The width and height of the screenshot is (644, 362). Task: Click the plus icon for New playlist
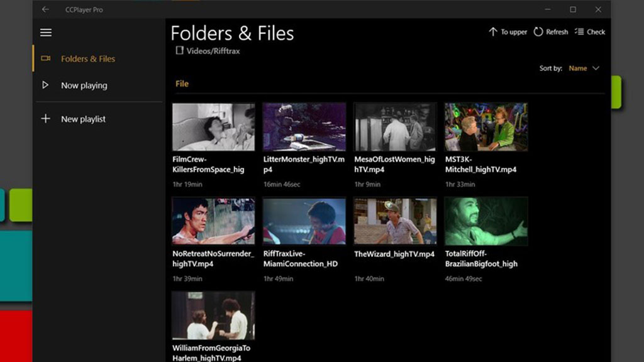[x=45, y=119]
